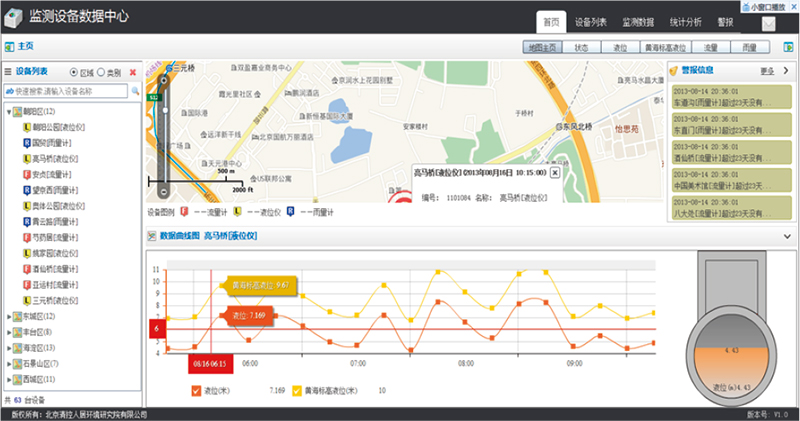Image resolution: width=800 pixels, height=421 pixels.
Task: Collapse the 朝阳区 tree node
Action: click(10, 112)
